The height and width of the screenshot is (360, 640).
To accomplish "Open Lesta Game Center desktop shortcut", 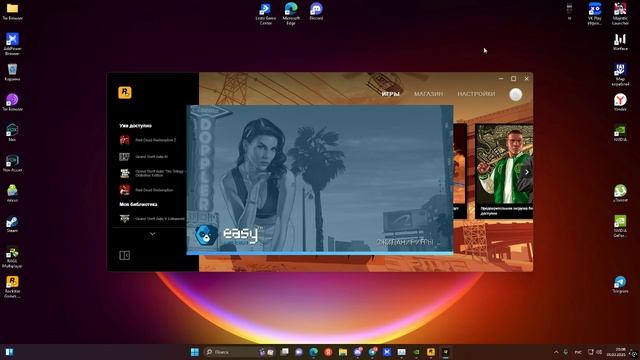I will (x=265, y=13).
